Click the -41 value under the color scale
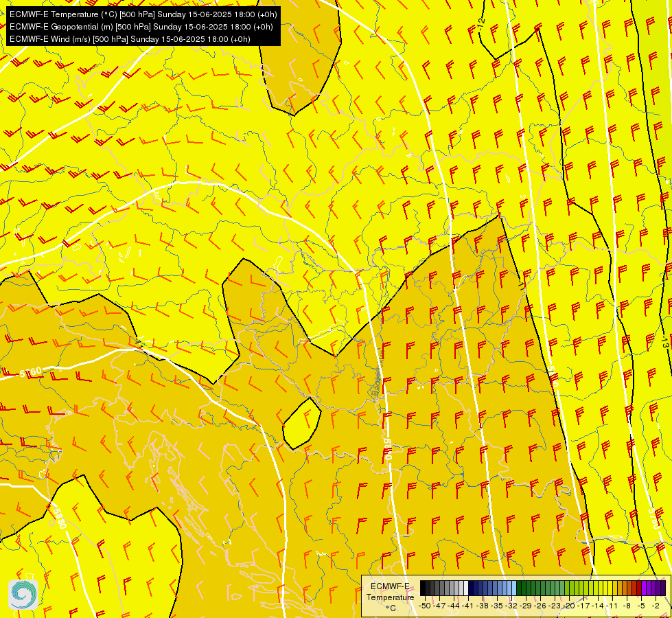 467,606
